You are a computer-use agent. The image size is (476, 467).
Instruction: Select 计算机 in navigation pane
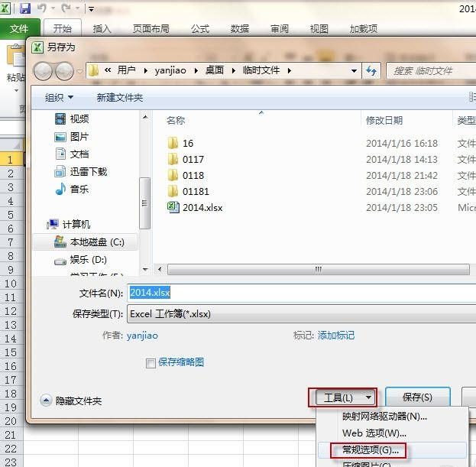[x=69, y=225]
